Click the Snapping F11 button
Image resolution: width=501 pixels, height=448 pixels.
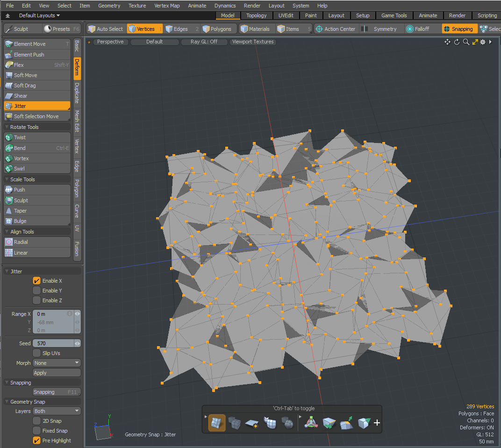pyautogui.click(x=57, y=392)
